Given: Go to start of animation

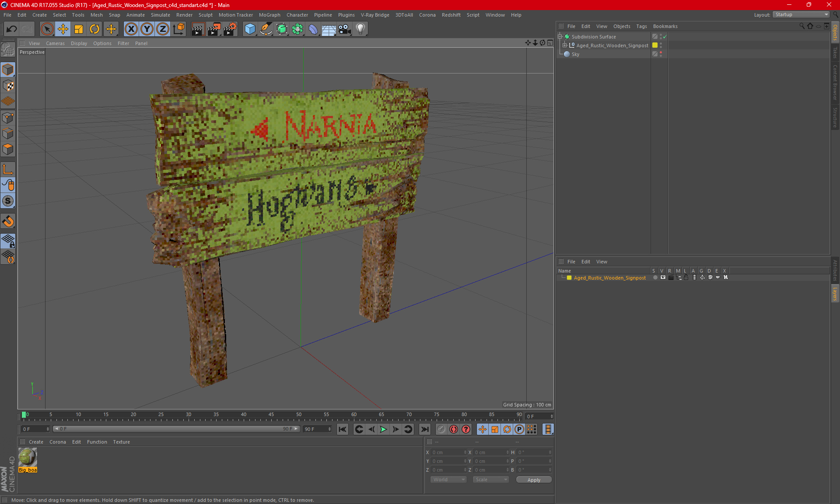Looking at the screenshot, I should point(343,429).
